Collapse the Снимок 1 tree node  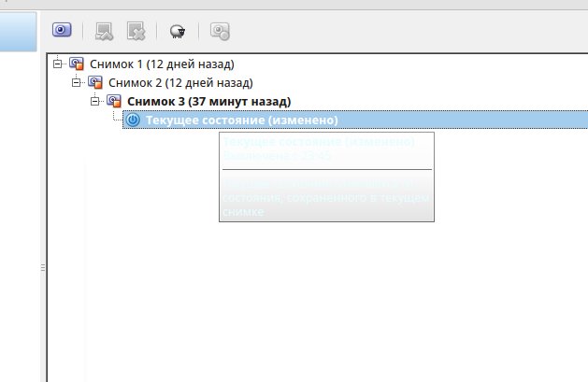pos(57,64)
